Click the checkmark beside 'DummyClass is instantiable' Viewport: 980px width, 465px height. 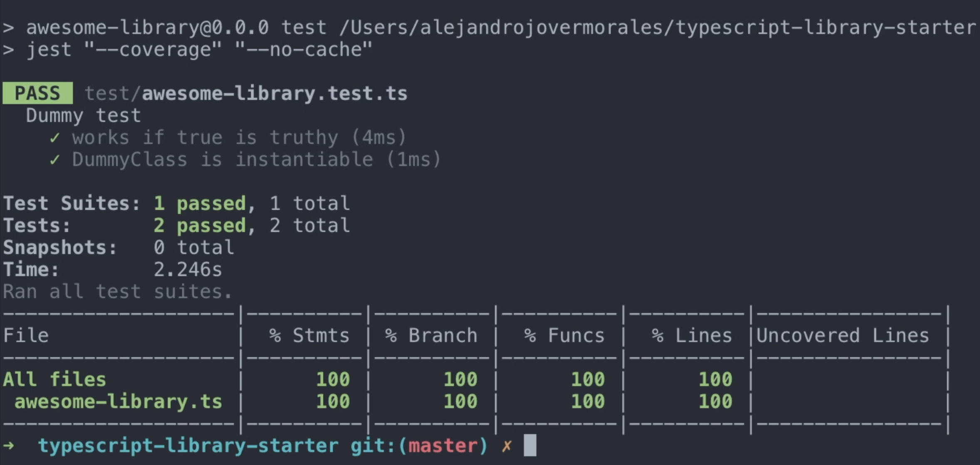tap(54, 160)
